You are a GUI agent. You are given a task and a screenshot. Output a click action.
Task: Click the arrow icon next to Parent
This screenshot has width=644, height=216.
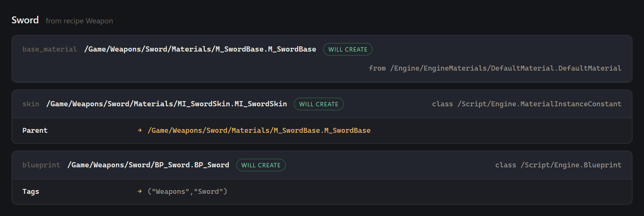(x=140, y=130)
